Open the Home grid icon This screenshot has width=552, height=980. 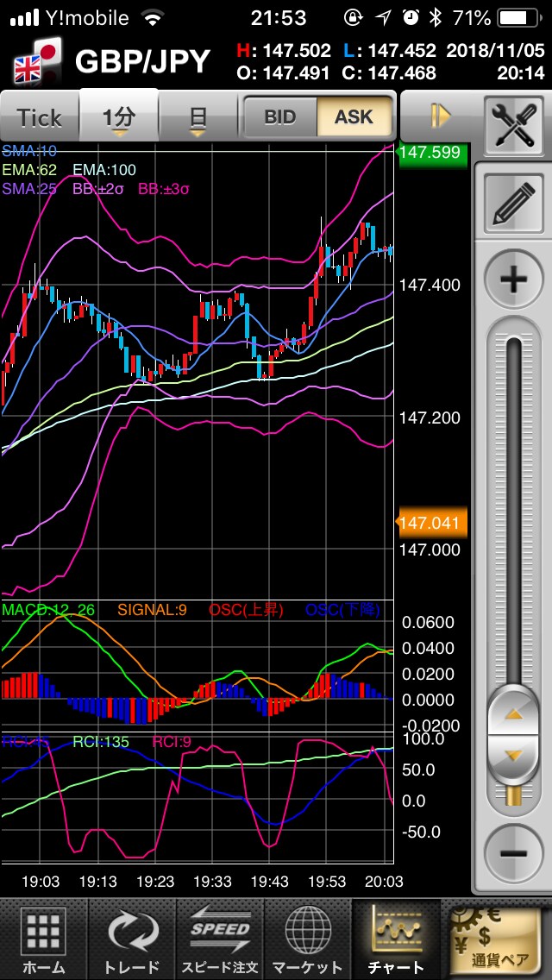43,939
